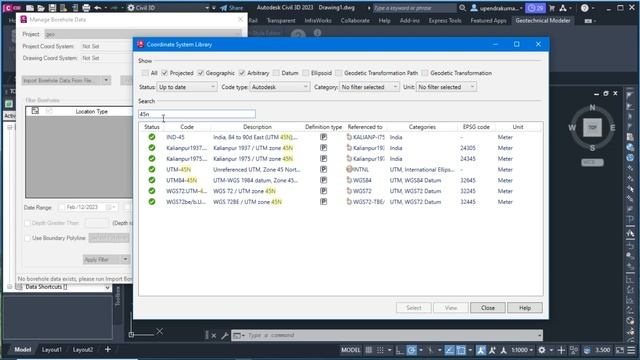Open the InfoWorks ribbon tab
The height and width of the screenshot is (360, 640).
click(318, 20)
